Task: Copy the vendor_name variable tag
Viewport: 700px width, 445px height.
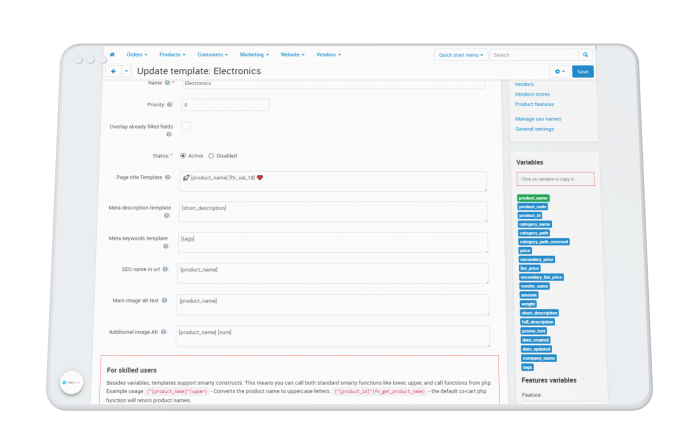Action: click(535, 286)
